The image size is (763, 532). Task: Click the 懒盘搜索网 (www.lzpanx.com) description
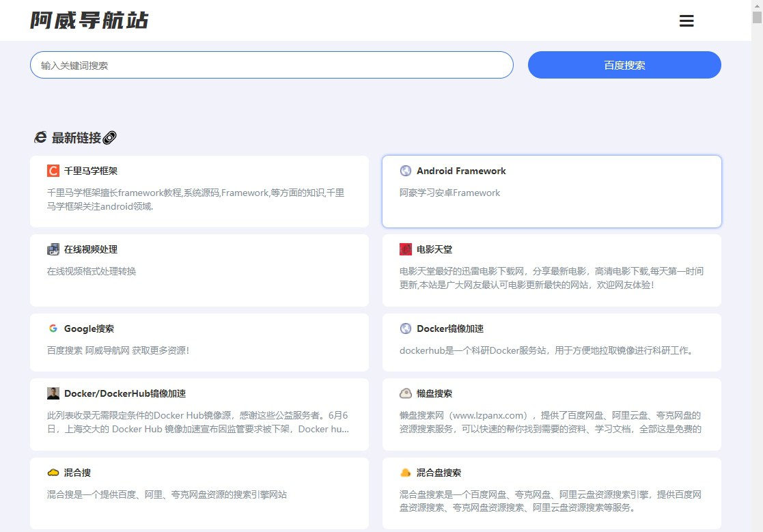pyautogui.click(x=551, y=422)
